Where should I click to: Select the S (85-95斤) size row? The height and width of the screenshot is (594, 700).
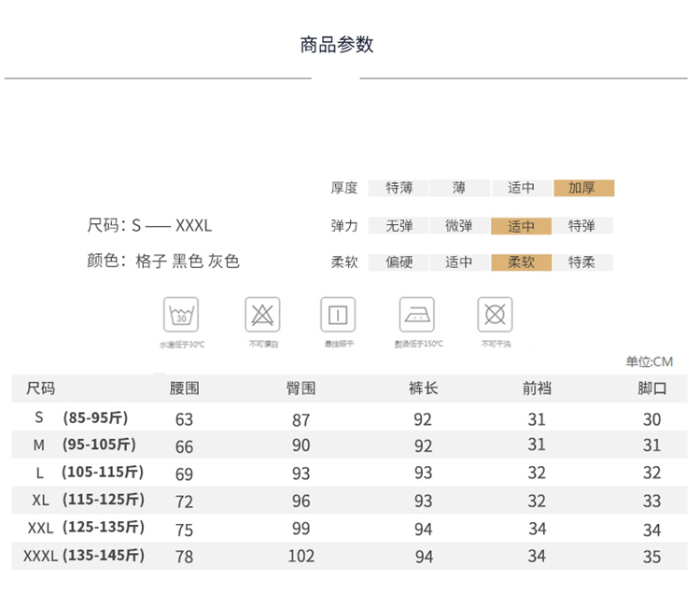tap(82, 417)
